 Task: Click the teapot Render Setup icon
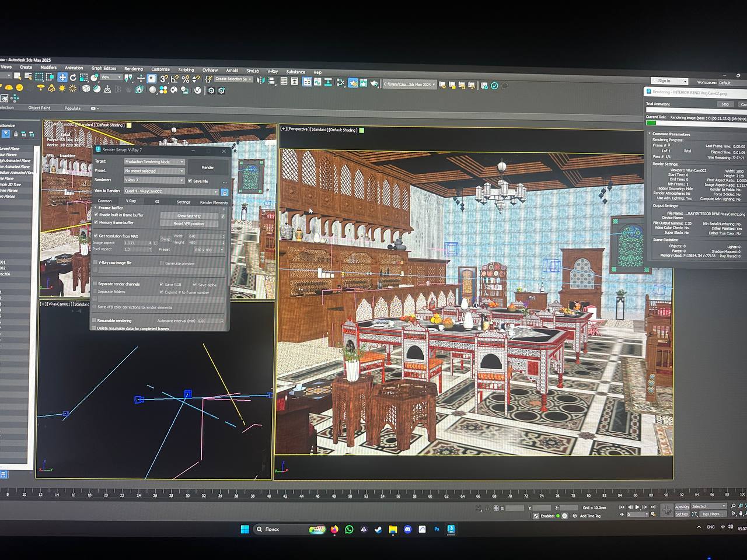(x=353, y=83)
